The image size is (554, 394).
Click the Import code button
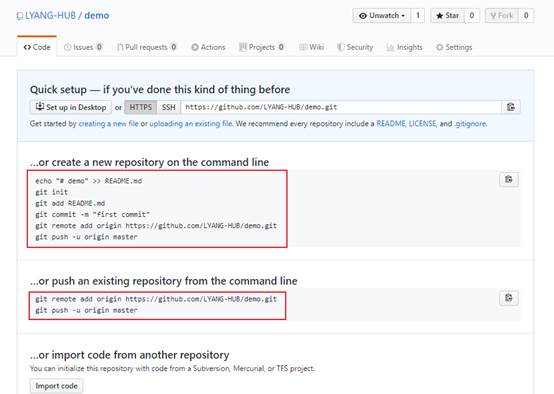tap(57, 386)
